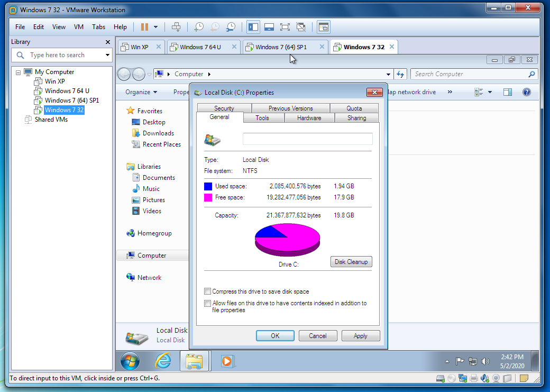Open the library search filter dropdown

107,55
